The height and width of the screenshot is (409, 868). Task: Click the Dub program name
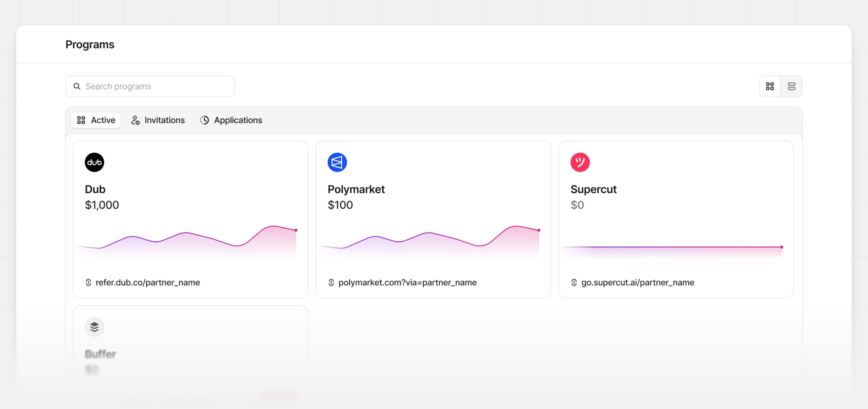95,189
